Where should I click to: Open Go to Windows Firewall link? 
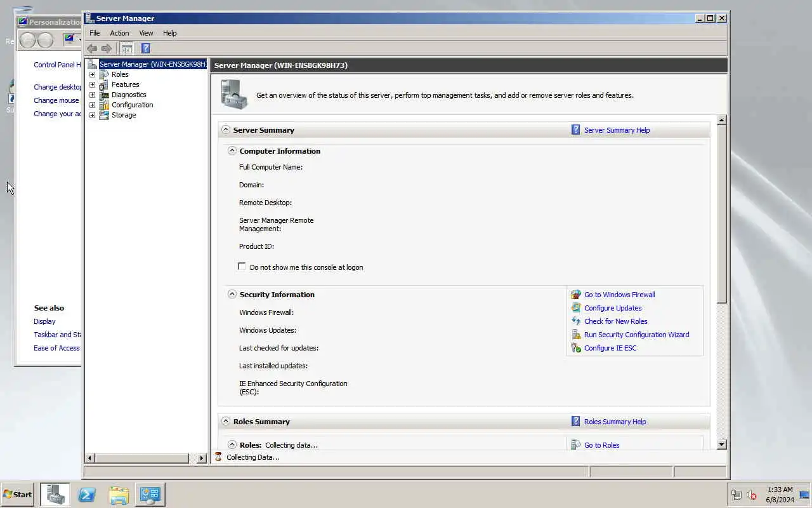click(619, 295)
